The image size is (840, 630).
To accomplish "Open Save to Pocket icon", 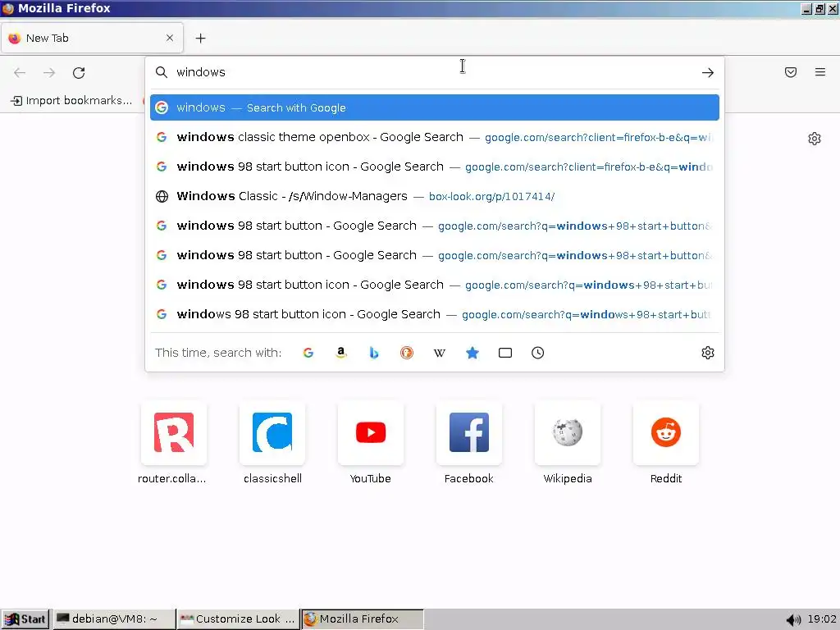I will point(791,72).
